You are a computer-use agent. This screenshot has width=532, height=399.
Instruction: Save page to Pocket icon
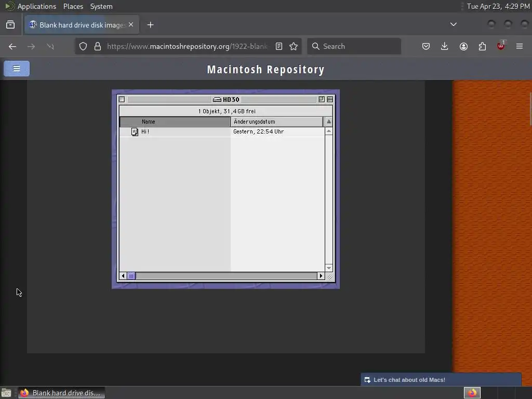point(426,46)
